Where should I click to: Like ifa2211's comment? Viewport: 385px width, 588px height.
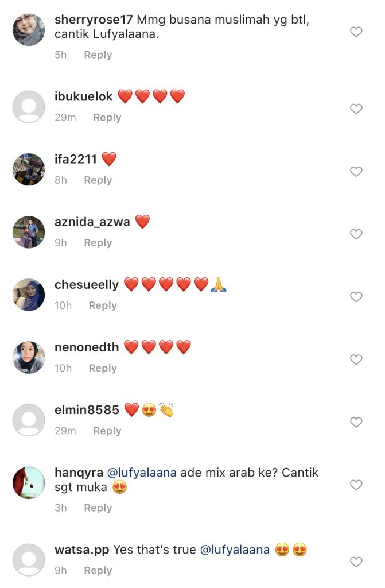pyautogui.click(x=356, y=171)
